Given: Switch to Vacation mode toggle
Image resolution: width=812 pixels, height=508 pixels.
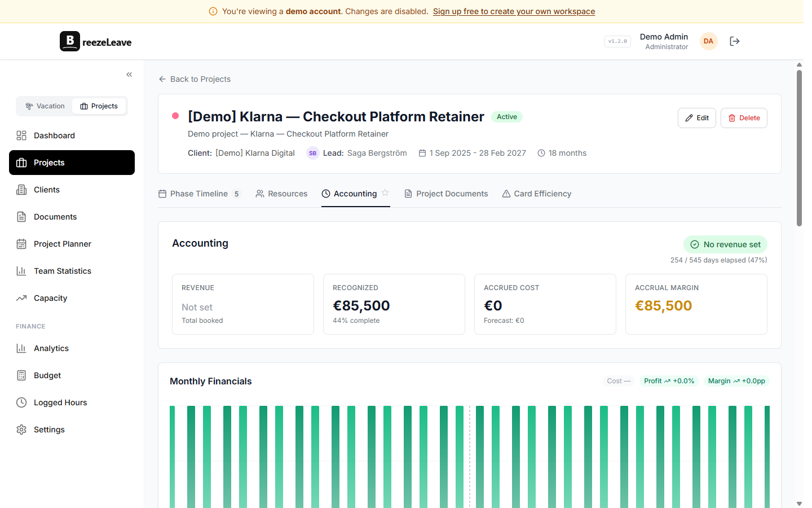Looking at the screenshot, I should [45, 106].
